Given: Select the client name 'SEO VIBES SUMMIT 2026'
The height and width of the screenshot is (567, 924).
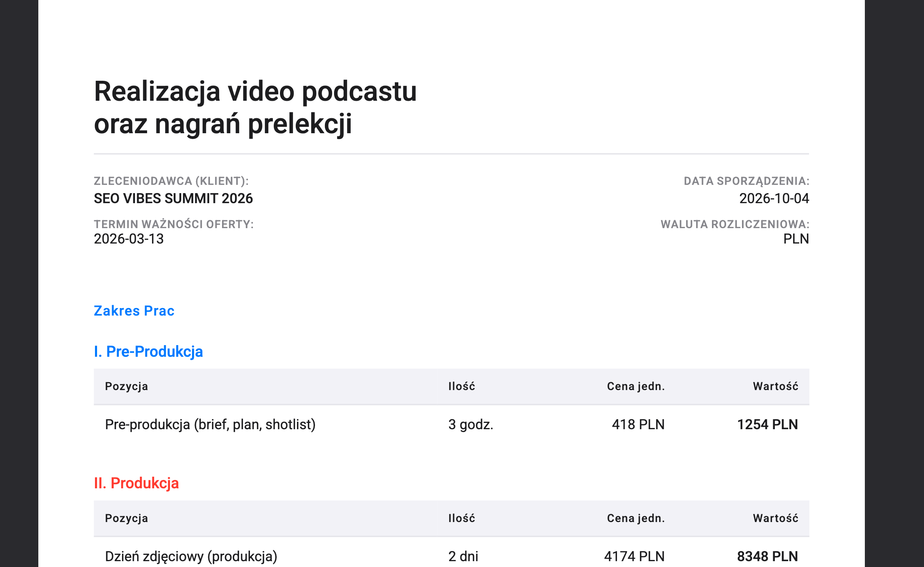Looking at the screenshot, I should (173, 198).
